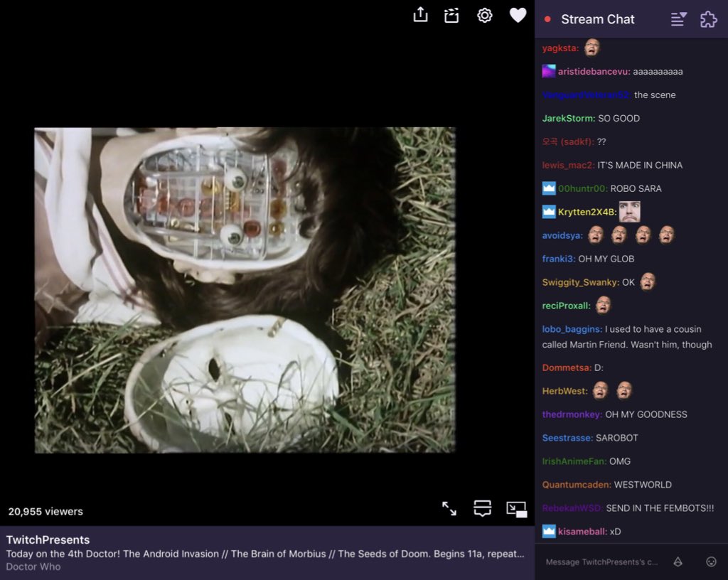Click the red live indicator dot
Screen dimensions: 728x580
pyautogui.click(x=547, y=19)
